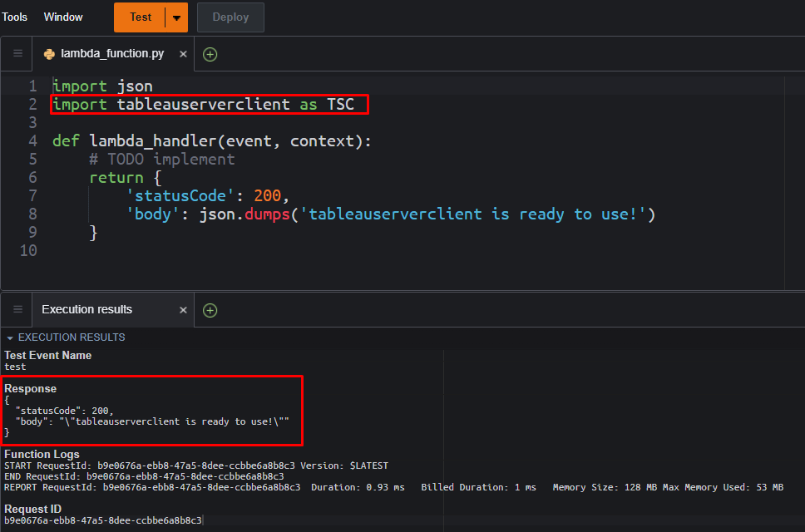Image resolution: width=805 pixels, height=532 pixels.
Task: Click the Request ID value at bottom
Action: tap(102, 520)
